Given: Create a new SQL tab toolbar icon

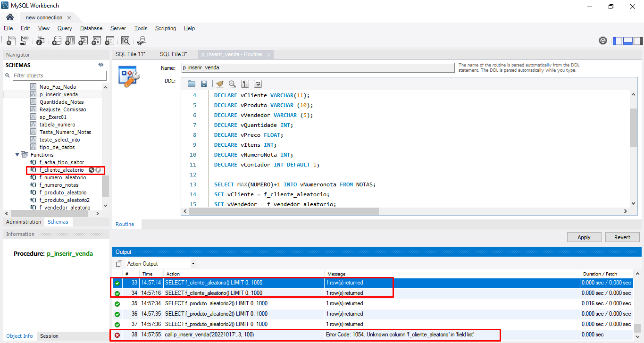Looking at the screenshot, I should click(11, 41).
